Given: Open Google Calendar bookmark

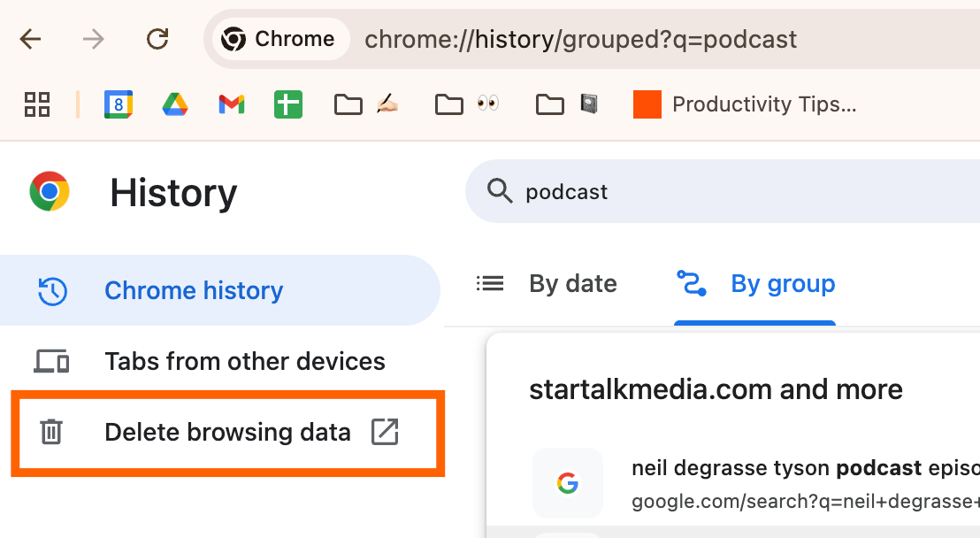Looking at the screenshot, I should pos(119,104).
